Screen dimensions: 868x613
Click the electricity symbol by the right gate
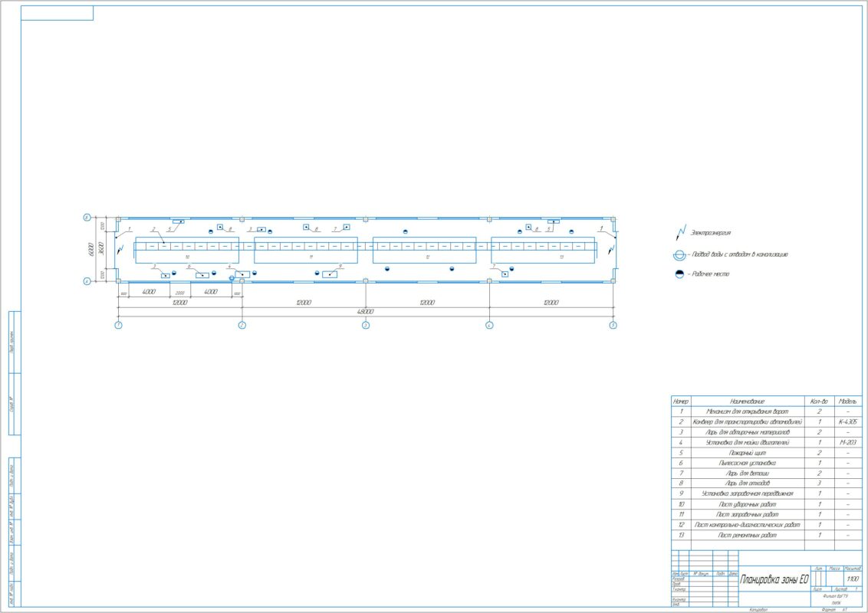(611, 250)
